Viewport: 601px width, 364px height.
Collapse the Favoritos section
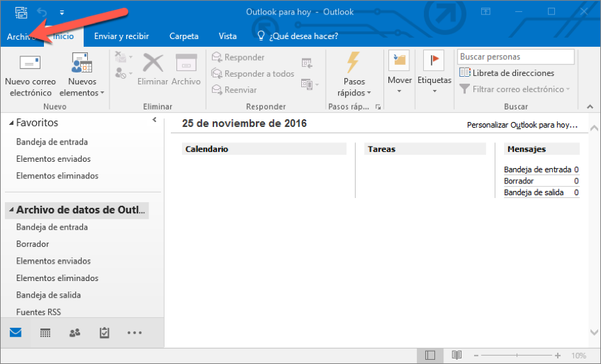11,123
